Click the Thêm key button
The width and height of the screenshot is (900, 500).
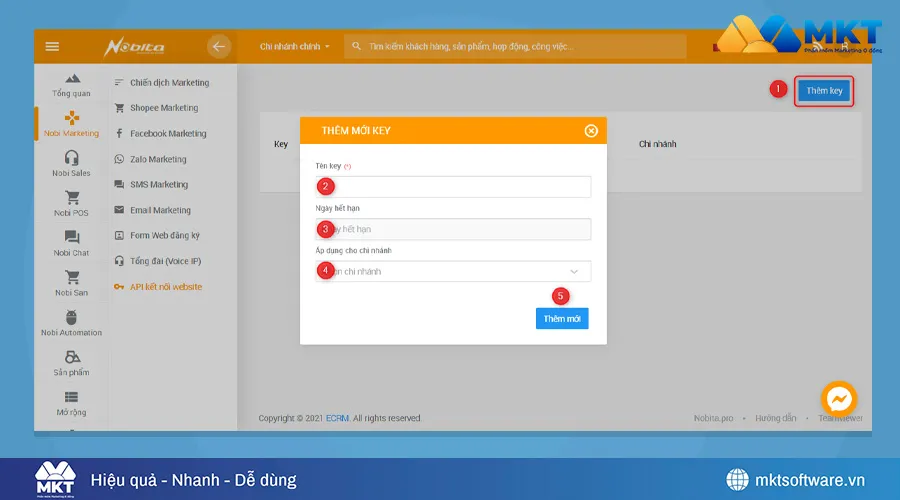pyautogui.click(x=824, y=91)
